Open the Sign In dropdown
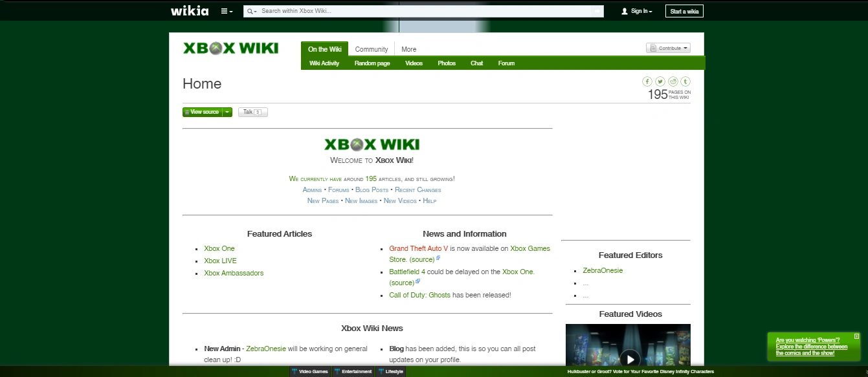Viewport: 868px width, 377px height. click(x=636, y=11)
